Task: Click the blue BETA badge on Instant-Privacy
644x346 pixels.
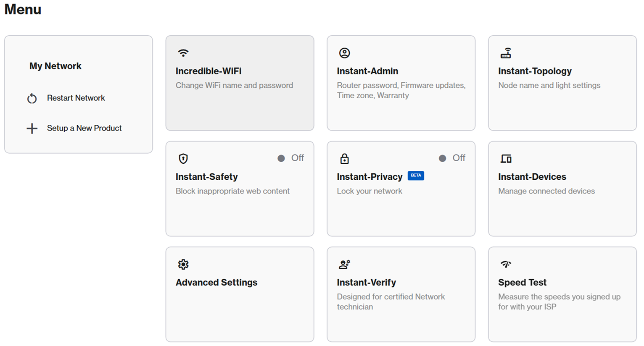Action: point(415,176)
